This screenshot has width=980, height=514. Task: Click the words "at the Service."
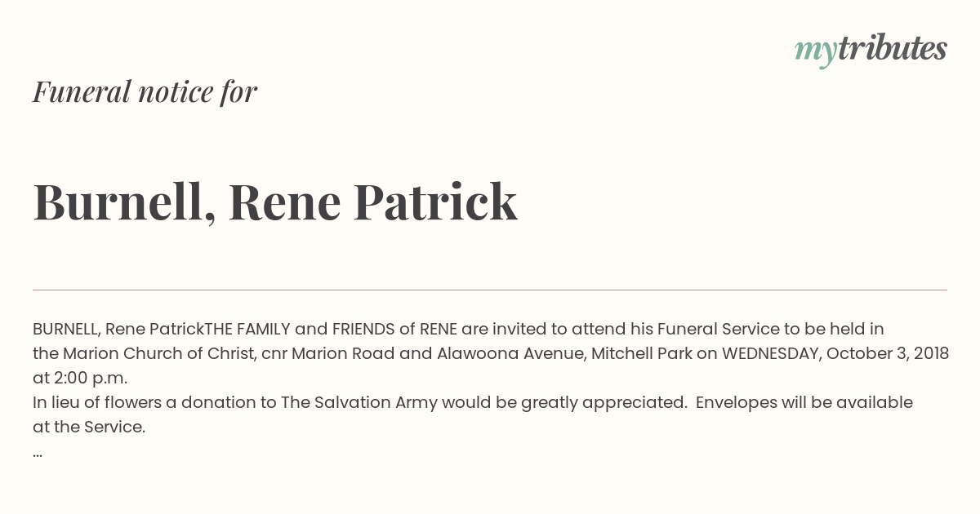(x=89, y=428)
